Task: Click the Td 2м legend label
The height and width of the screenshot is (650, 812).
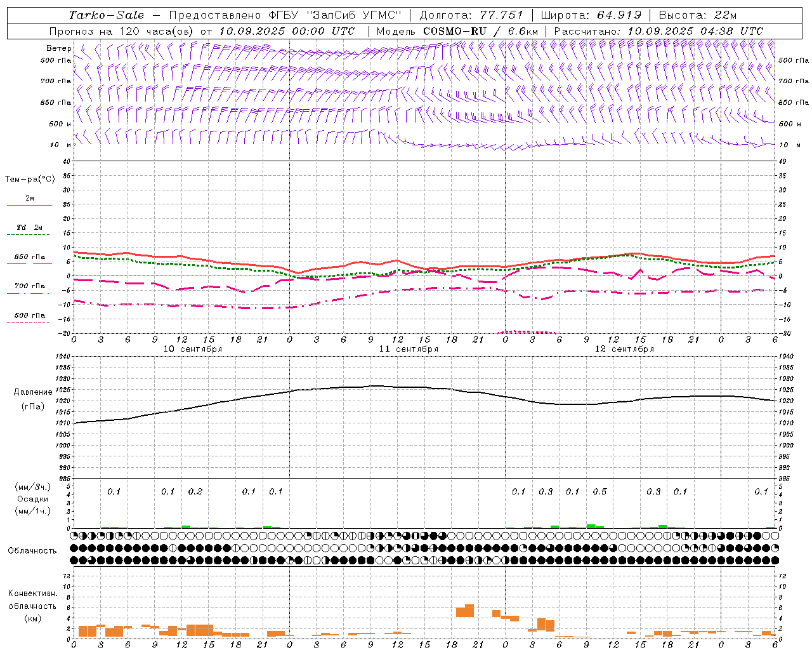Action: (29, 227)
